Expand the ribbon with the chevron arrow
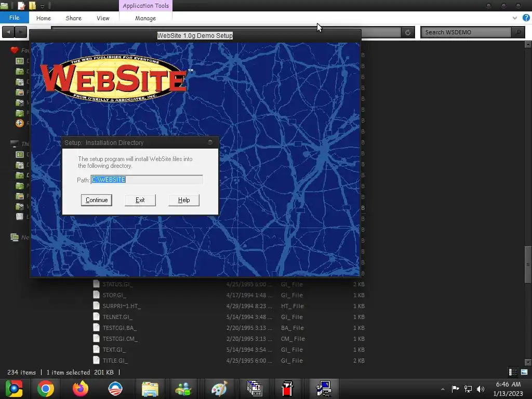The image size is (532, 399). click(x=515, y=18)
